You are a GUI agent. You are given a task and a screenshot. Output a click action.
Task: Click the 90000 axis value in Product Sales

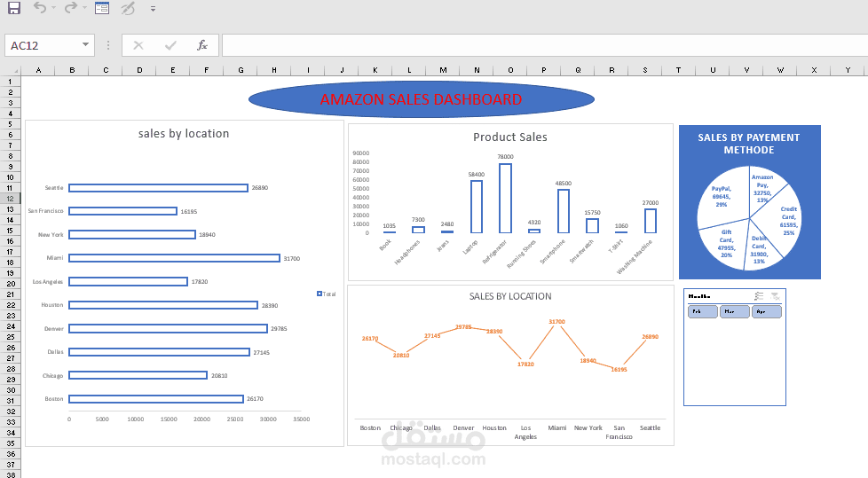tap(361, 153)
